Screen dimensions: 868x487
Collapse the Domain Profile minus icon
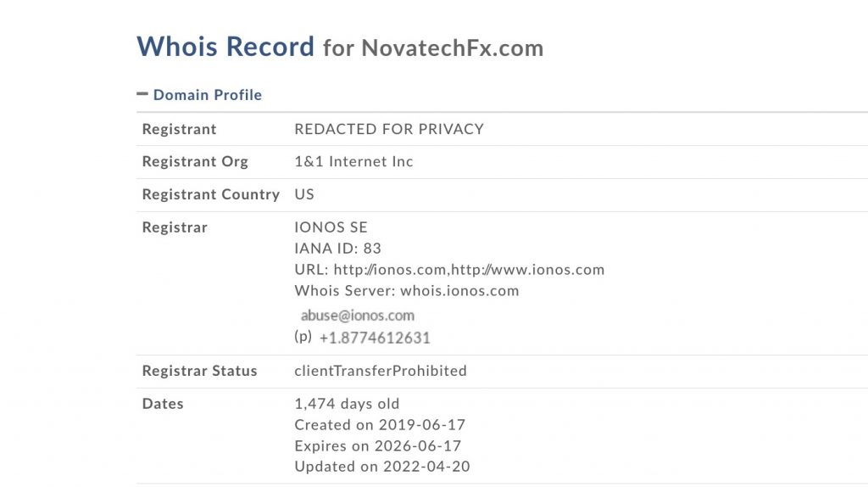tap(142, 94)
